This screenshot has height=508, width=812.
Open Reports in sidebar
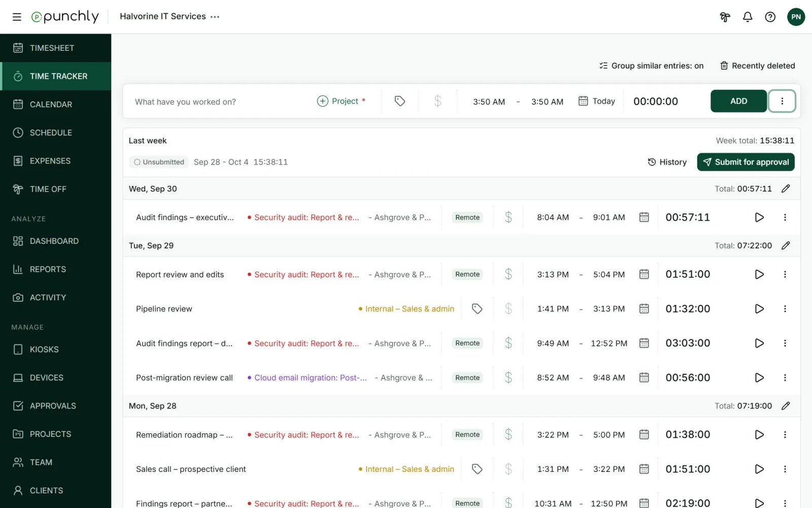tap(56, 269)
